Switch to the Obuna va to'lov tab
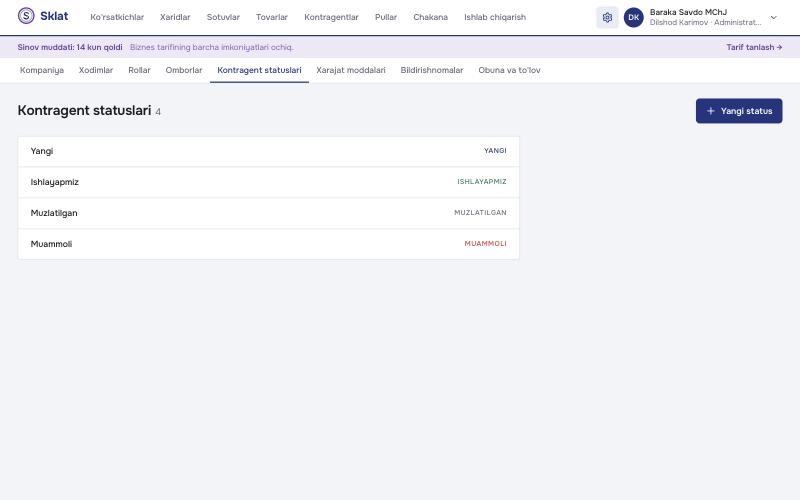 click(x=509, y=70)
